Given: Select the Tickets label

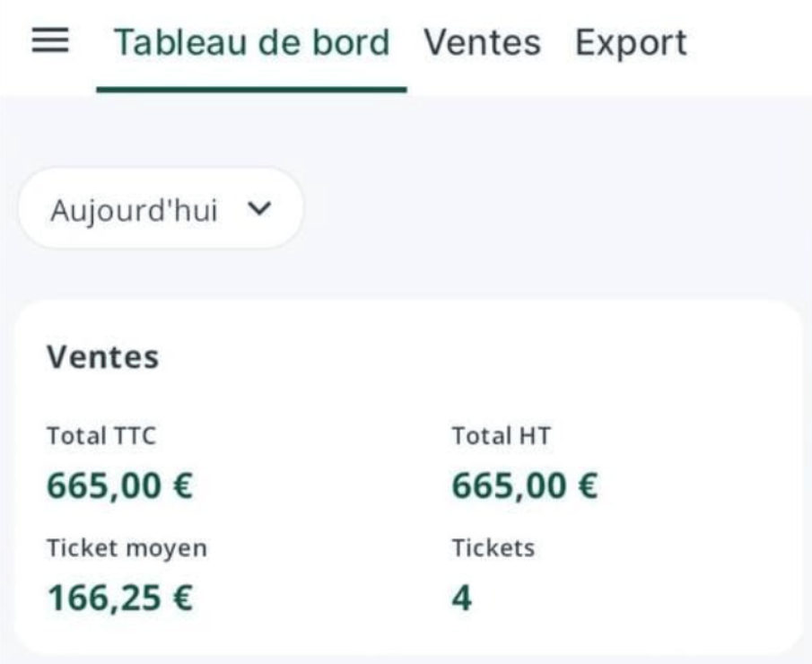Looking at the screenshot, I should 493,547.
